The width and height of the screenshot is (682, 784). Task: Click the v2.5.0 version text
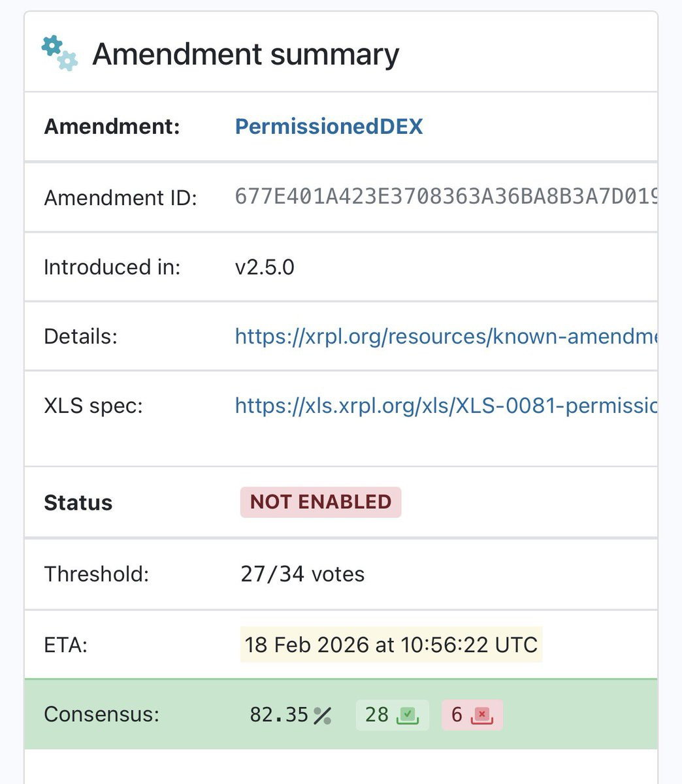(265, 267)
